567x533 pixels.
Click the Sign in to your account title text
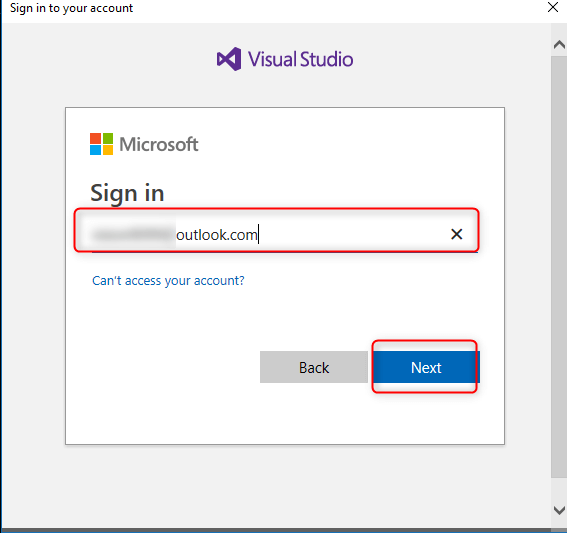tap(72, 8)
